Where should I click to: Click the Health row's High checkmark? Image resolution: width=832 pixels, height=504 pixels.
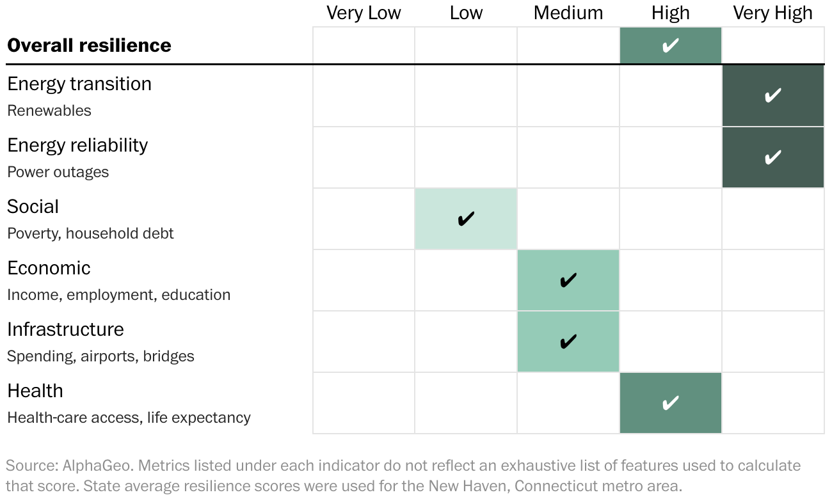[670, 404]
